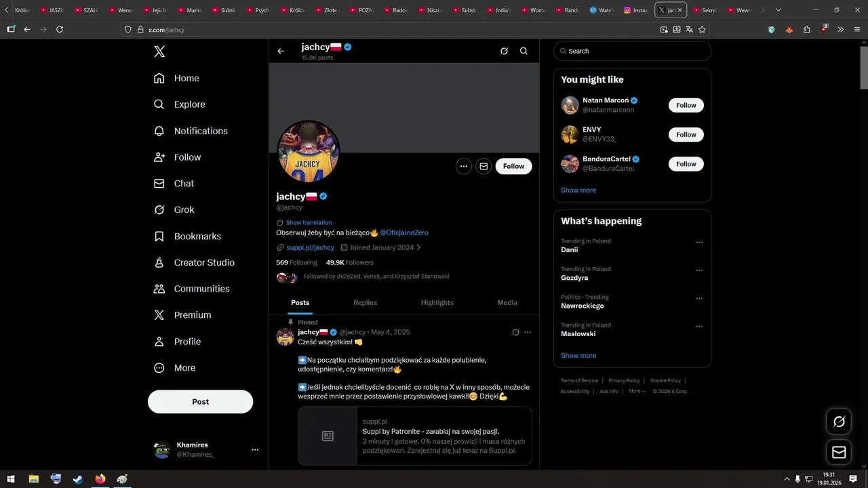Switch to the Replies tab

tap(365, 302)
